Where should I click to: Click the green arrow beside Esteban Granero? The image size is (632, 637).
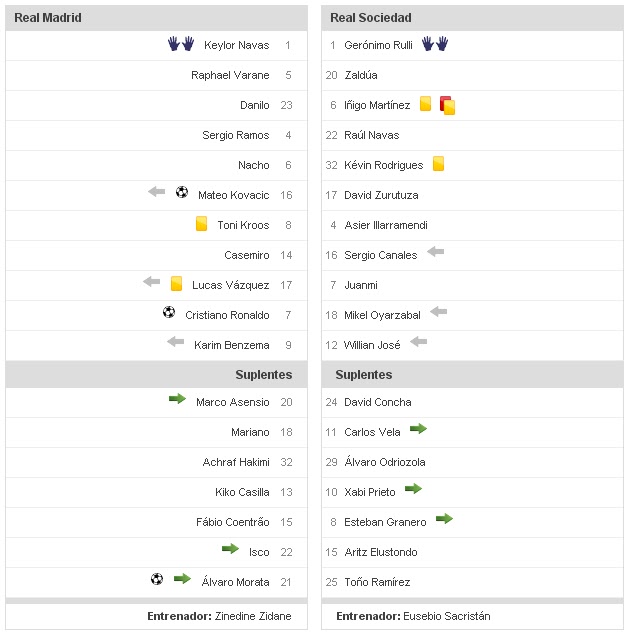point(444,520)
